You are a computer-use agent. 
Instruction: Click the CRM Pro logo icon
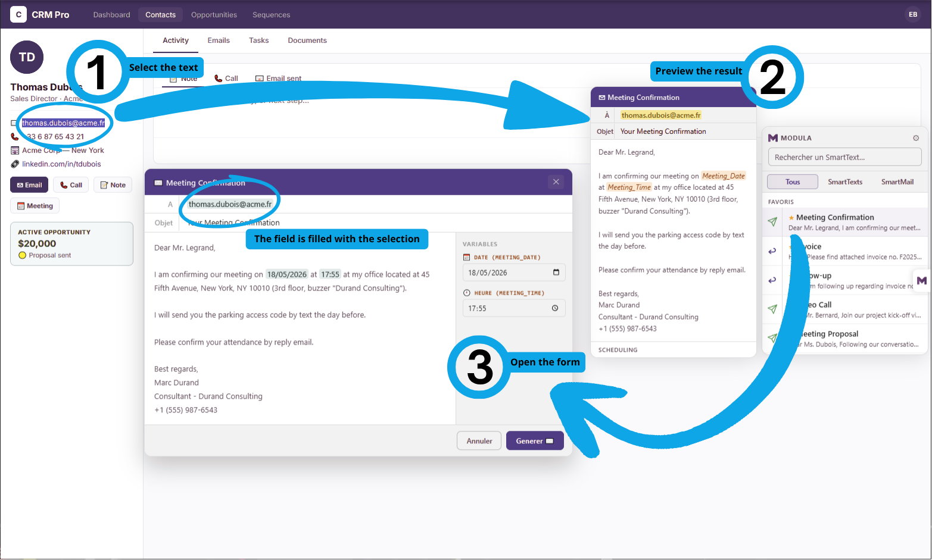pos(18,14)
